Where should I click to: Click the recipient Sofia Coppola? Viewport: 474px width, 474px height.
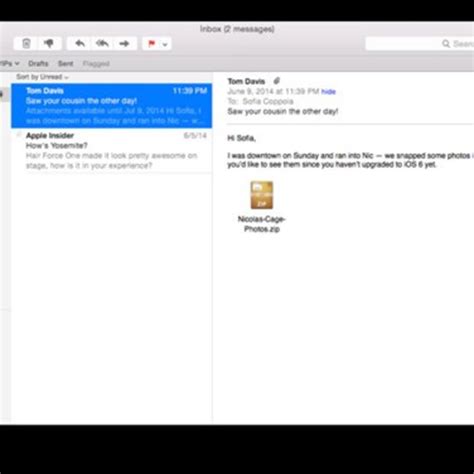pyautogui.click(x=268, y=101)
